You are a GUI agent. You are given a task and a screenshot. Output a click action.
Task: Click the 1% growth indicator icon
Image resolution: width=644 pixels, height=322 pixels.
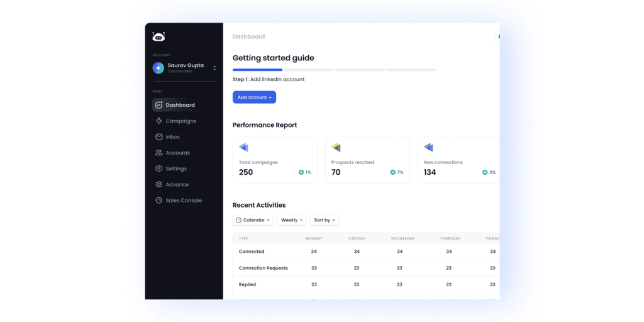[x=301, y=172]
